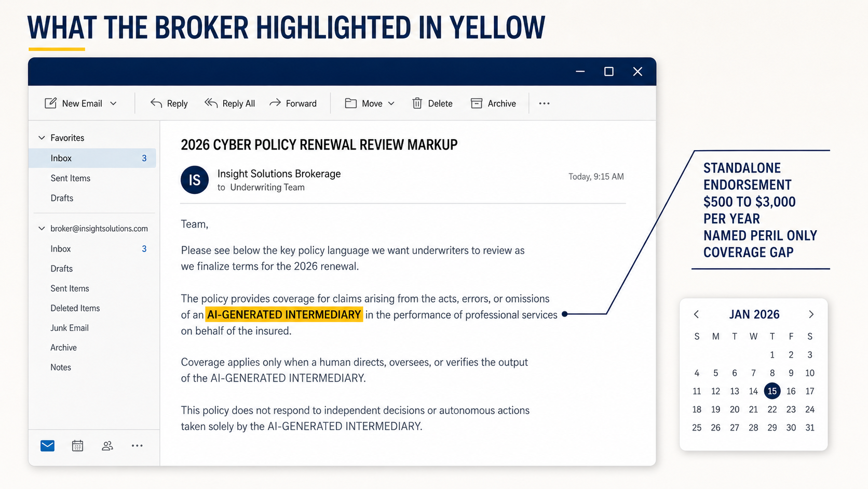Screen dimensions: 868x489
Task: Open the Archive folder in account list
Action: coord(63,348)
